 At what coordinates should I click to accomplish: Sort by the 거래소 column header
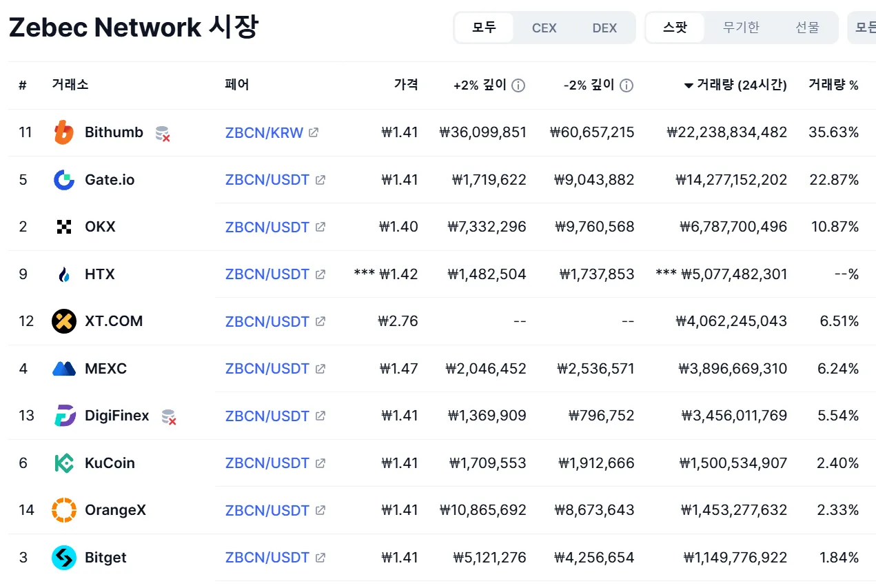[70, 85]
